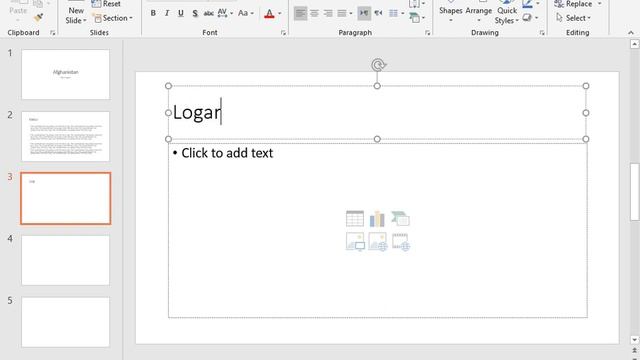The width and height of the screenshot is (640, 360).
Task: Click the Logar title text
Action: [x=197, y=112]
